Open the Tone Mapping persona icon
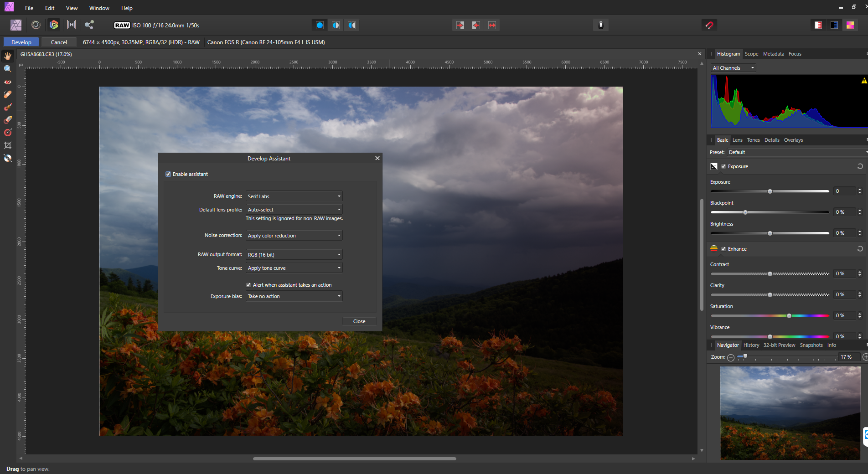868x474 pixels. [x=72, y=25]
